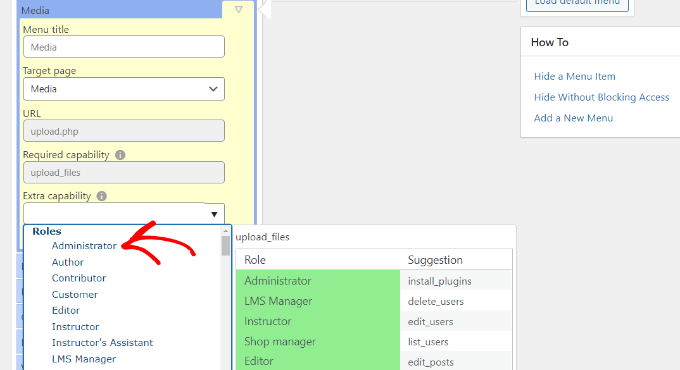This screenshot has width=680, height=370.
Task: Select Contributor in the Roles list
Action: 79,278
